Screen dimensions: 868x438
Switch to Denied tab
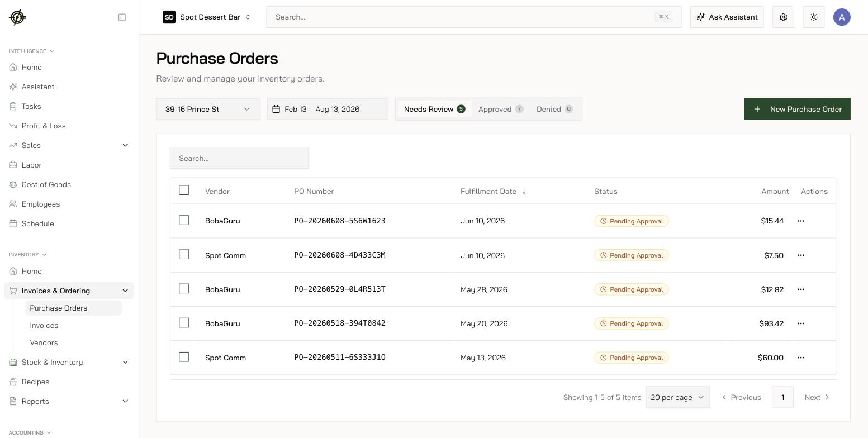tap(554, 109)
